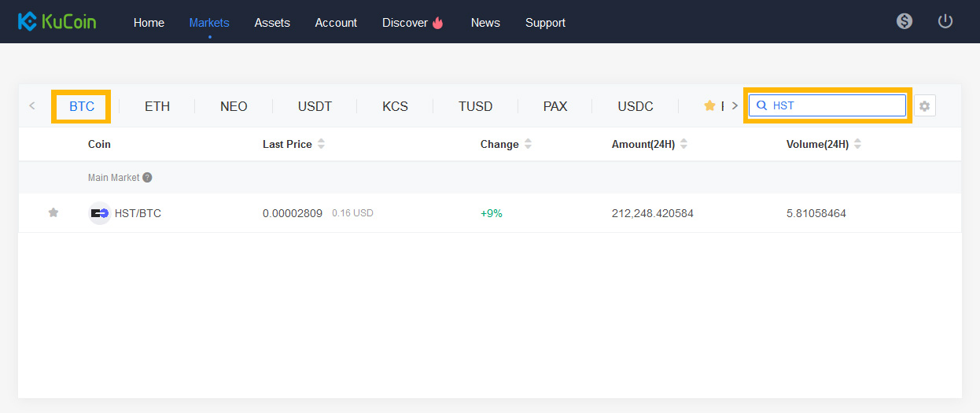980x413 pixels.
Task: Click last price 0.00002809
Action: [293, 213]
